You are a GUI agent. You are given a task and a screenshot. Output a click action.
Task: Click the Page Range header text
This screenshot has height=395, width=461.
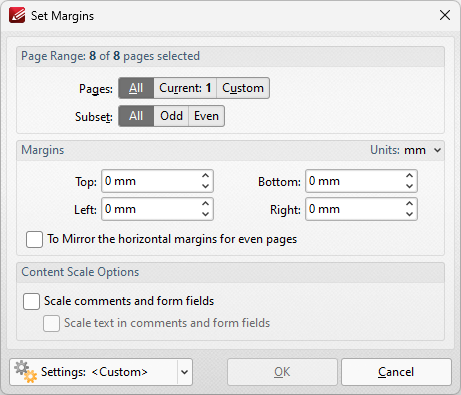110,56
